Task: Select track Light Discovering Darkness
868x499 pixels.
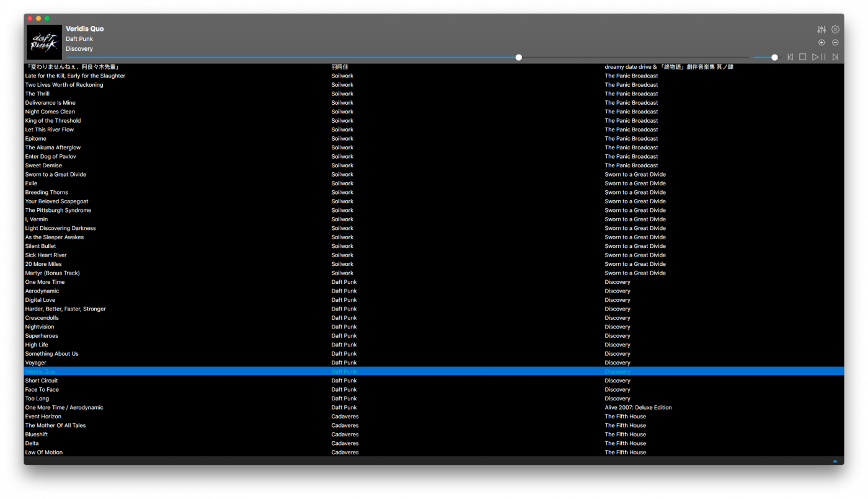Action: [x=61, y=229]
